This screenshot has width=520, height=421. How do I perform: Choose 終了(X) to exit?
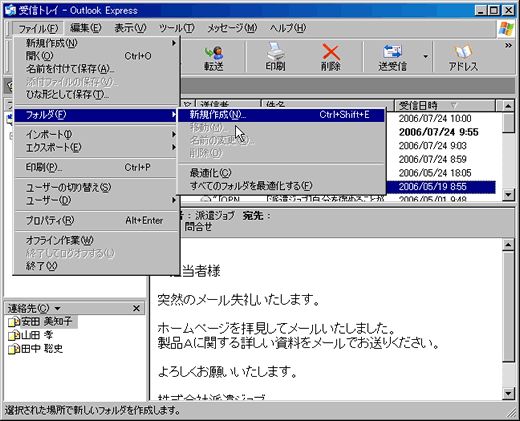point(96,266)
